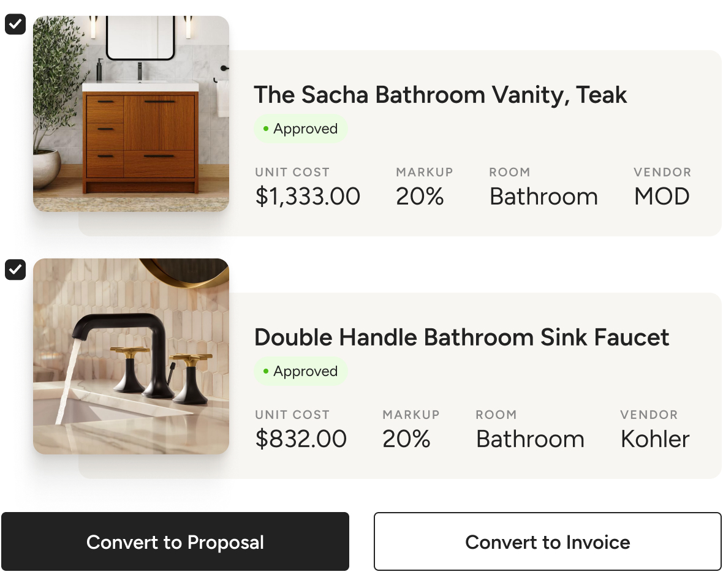This screenshot has width=723, height=588.
Task: Uncheck the Sacha Bathroom Vanity checkbox
Action: click(x=15, y=24)
